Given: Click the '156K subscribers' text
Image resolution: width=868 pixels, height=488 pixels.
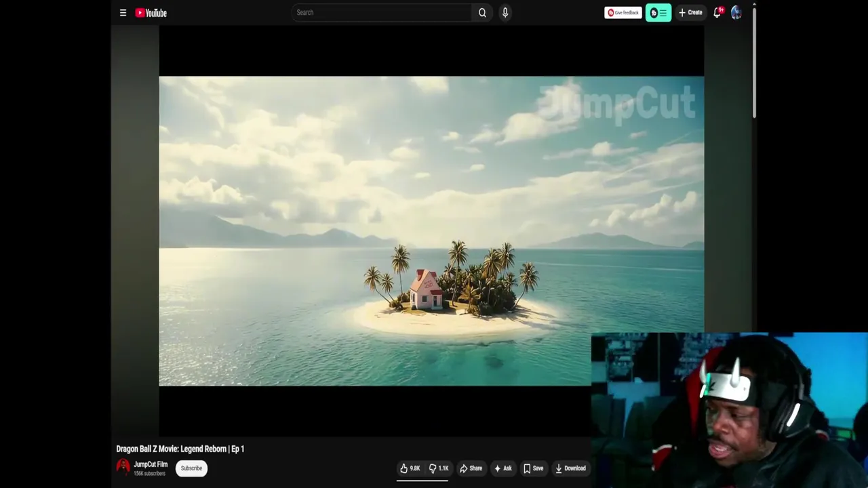Looking at the screenshot, I should [x=149, y=473].
